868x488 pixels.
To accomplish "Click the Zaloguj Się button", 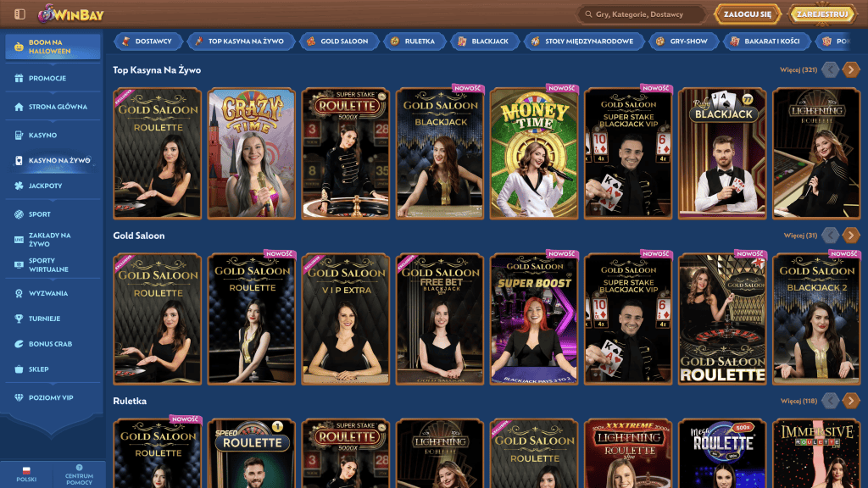I will 748,14.
